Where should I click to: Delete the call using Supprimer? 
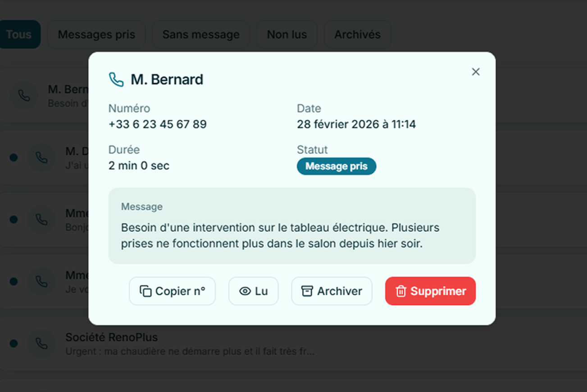(430, 291)
